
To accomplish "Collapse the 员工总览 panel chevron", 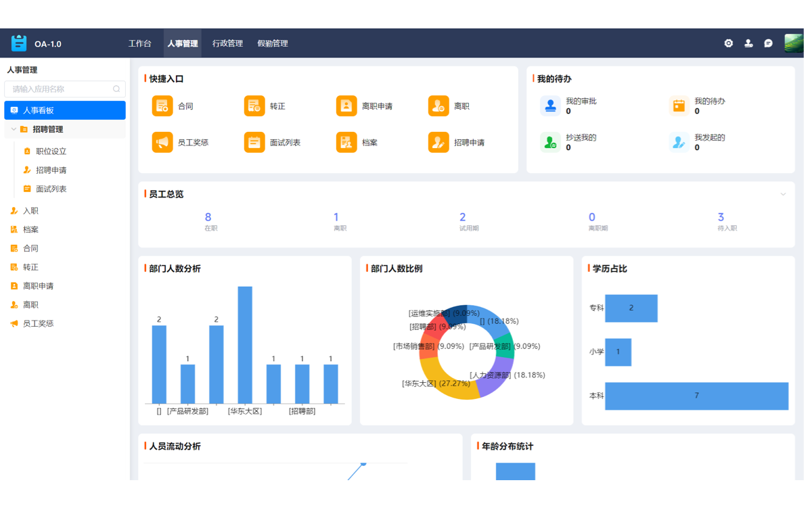I will pos(783,194).
